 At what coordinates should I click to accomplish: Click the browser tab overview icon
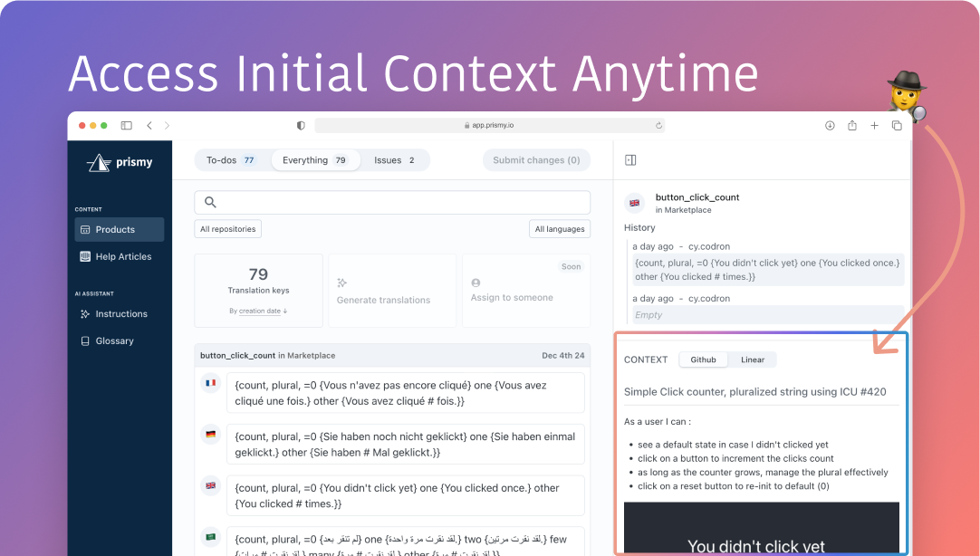897,126
